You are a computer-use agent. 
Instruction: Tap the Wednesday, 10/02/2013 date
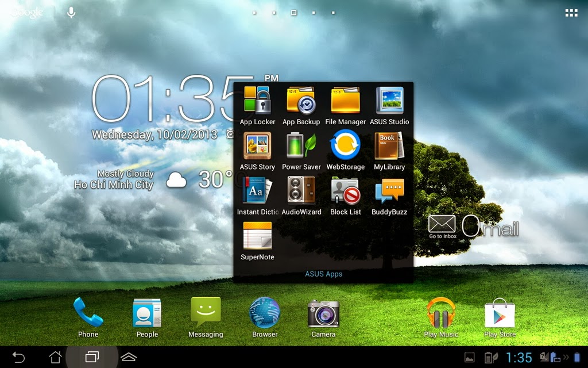(x=154, y=135)
